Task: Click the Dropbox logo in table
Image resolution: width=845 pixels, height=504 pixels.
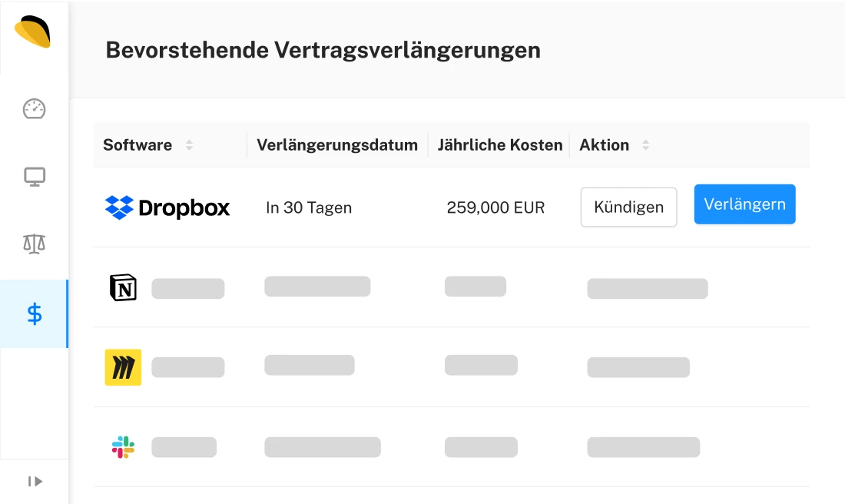Action: [167, 207]
